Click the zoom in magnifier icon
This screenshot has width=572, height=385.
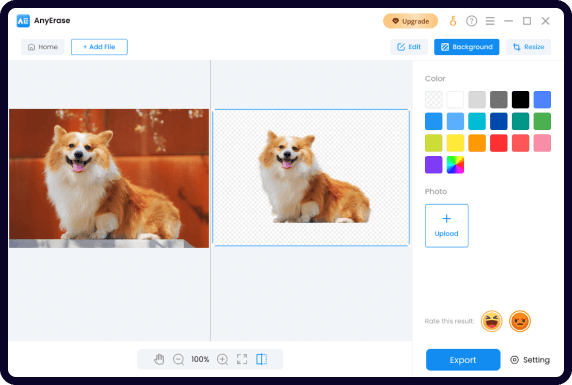(x=223, y=359)
